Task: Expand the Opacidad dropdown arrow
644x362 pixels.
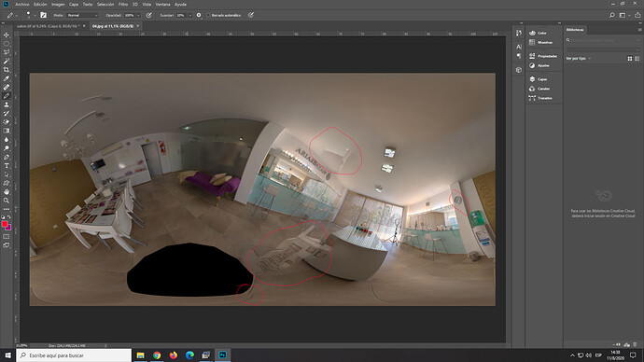Action: click(138, 15)
